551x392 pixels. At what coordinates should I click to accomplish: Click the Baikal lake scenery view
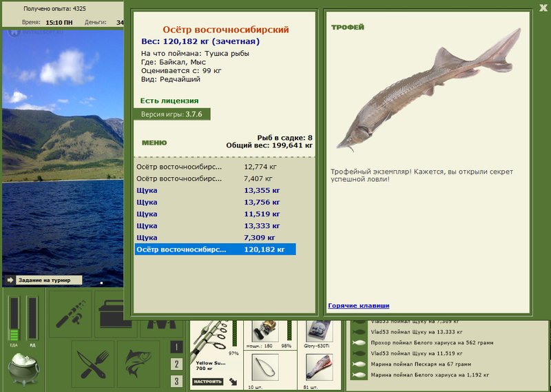click(63, 158)
